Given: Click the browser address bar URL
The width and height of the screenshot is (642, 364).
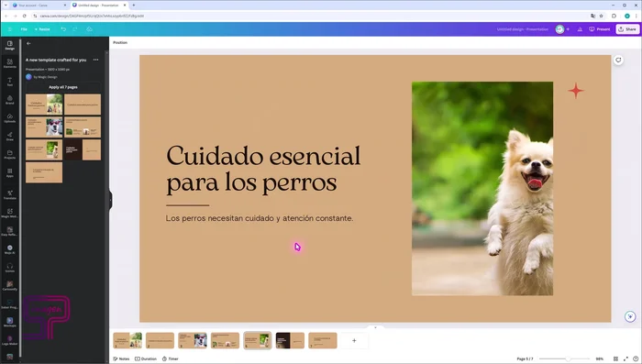Looking at the screenshot, I should click(92, 16).
